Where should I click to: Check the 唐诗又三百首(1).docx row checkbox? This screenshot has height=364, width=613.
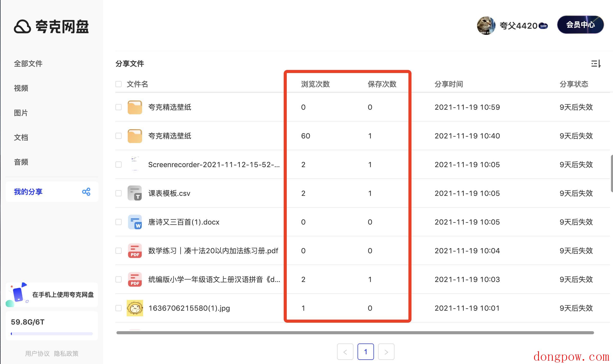(x=118, y=222)
